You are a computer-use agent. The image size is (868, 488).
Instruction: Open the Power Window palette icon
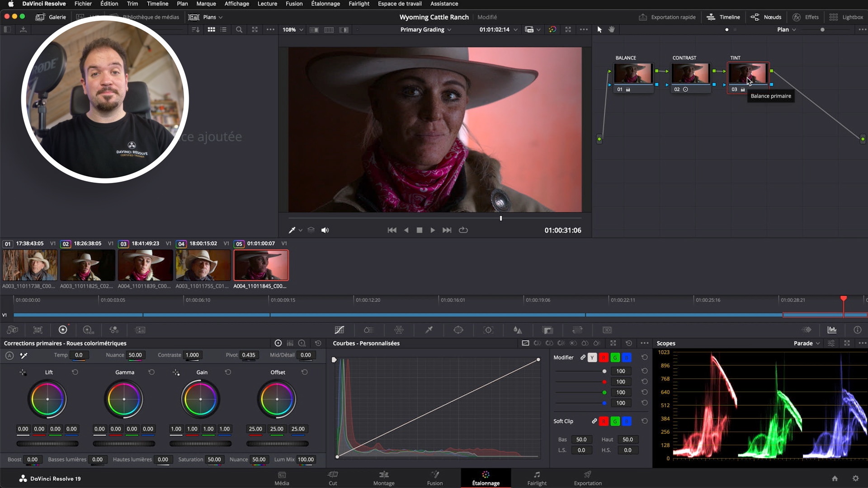pos(458,330)
